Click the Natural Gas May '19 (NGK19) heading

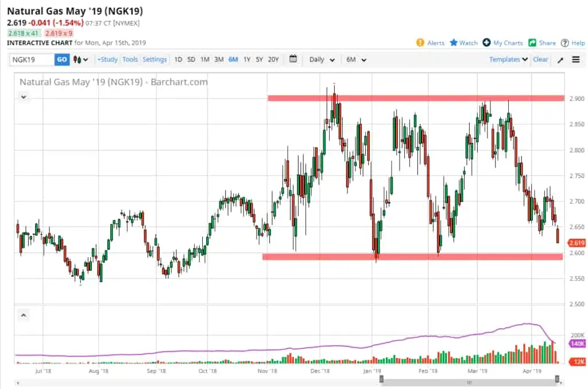coord(75,11)
